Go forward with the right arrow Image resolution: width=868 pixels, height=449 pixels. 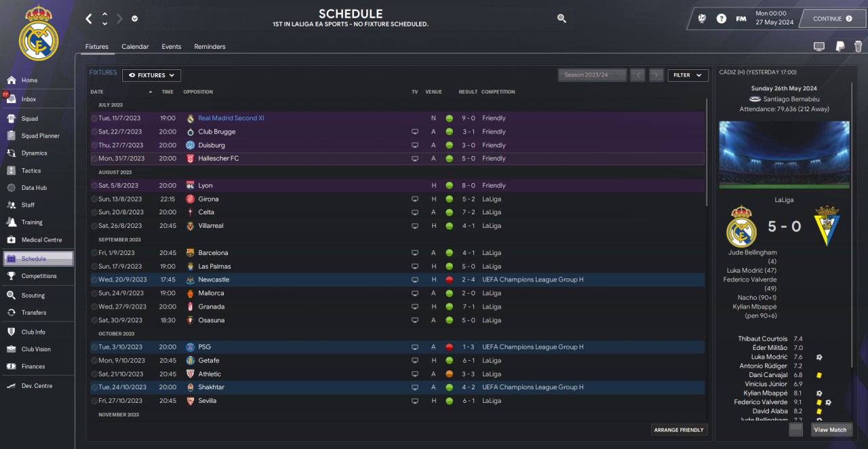pyautogui.click(x=120, y=19)
